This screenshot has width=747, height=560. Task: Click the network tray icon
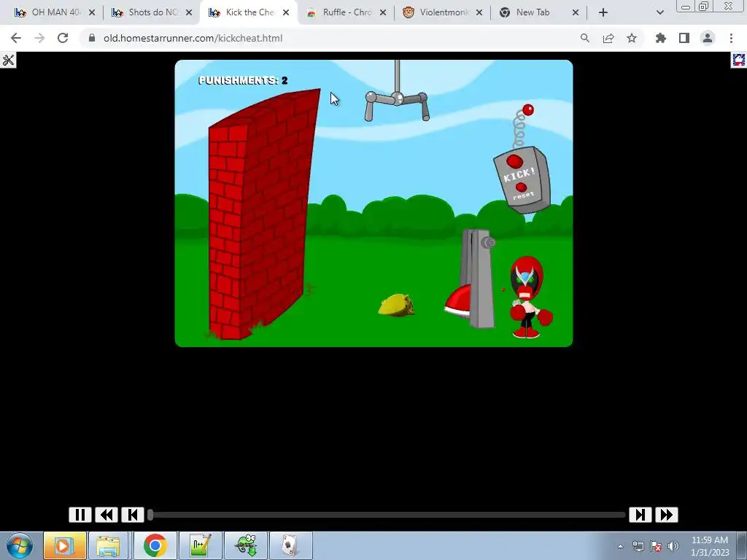638,546
